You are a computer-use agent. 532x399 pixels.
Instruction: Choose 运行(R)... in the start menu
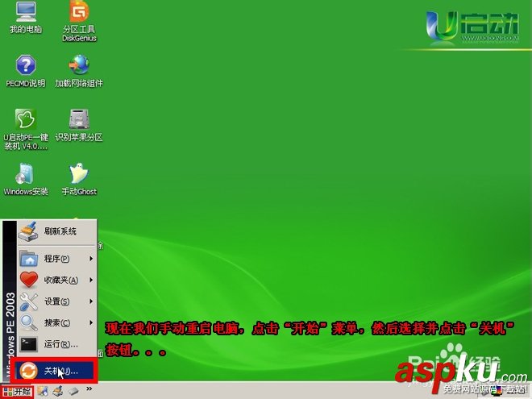click(x=57, y=344)
